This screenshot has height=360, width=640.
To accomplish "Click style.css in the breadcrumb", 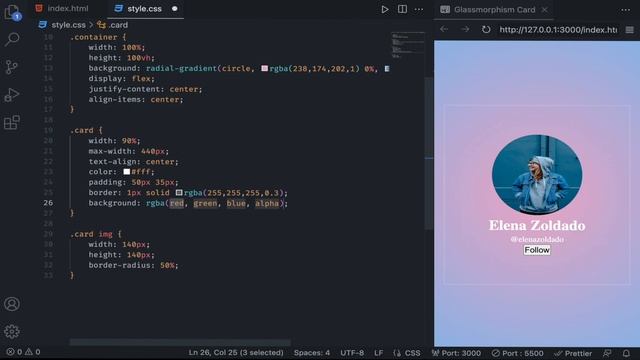I will coord(68,25).
